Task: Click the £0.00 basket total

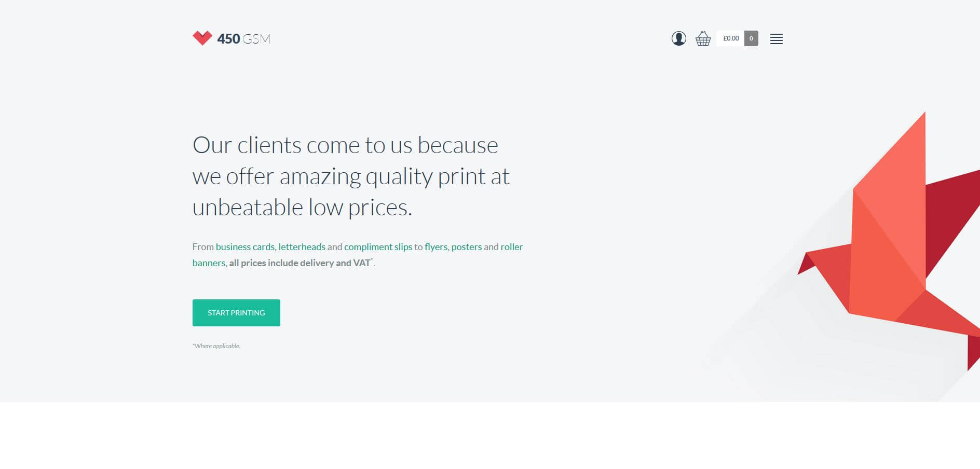Action: point(730,38)
